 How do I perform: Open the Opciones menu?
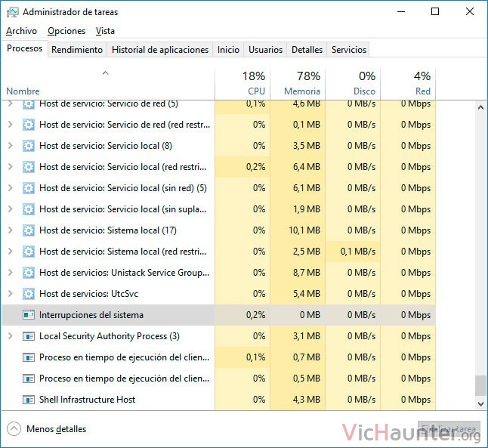pyautogui.click(x=66, y=31)
